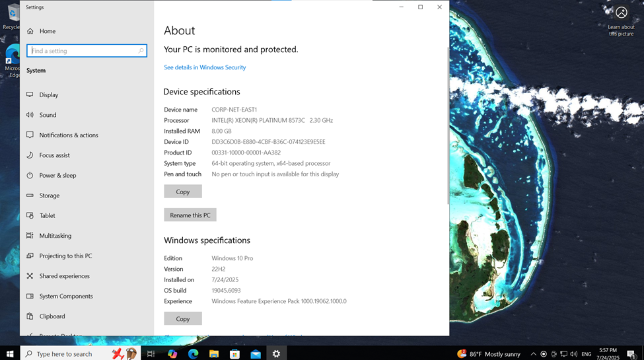This screenshot has height=360, width=644.
Task: Open the notification action center
Action: (631, 354)
